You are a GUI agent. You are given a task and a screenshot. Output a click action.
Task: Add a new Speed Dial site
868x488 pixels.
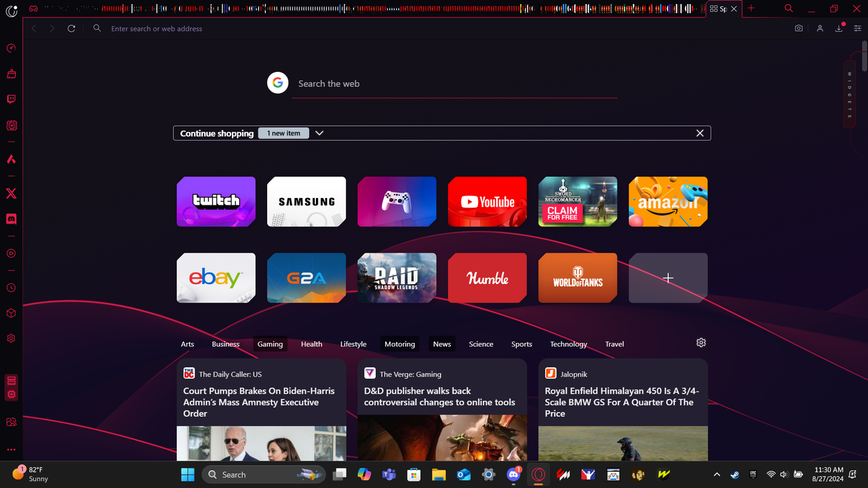coord(667,277)
